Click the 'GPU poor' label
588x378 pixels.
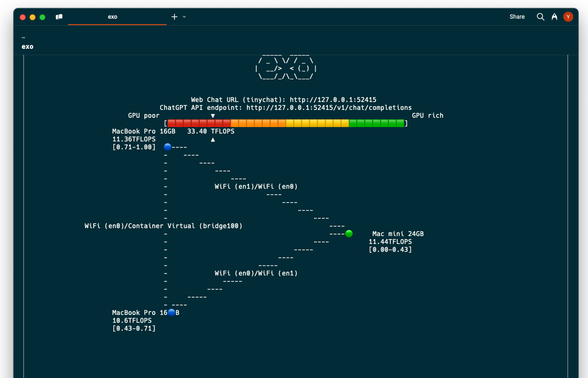pyautogui.click(x=143, y=115)
